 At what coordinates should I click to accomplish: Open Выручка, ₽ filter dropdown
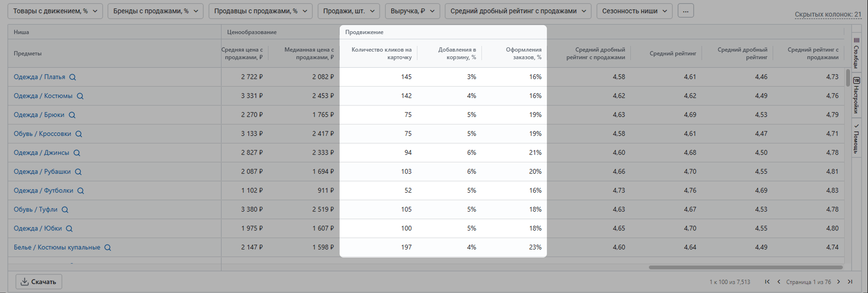coord(412,11)
